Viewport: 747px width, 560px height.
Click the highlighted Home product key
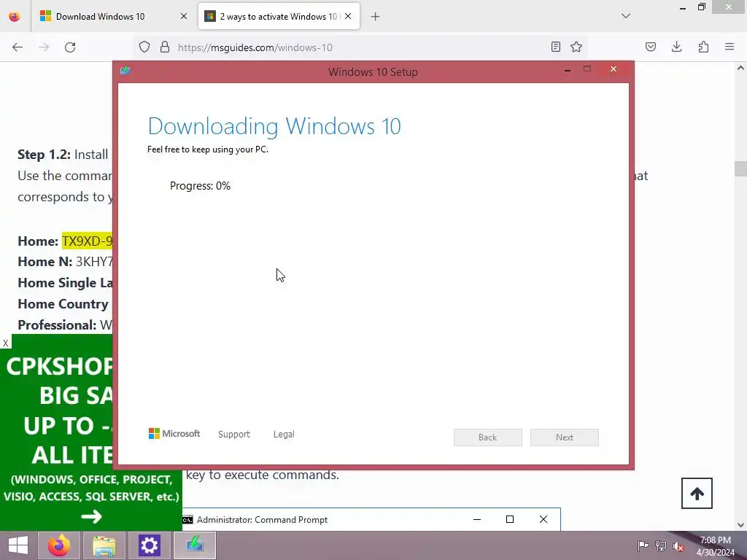(x=88, y=241)
